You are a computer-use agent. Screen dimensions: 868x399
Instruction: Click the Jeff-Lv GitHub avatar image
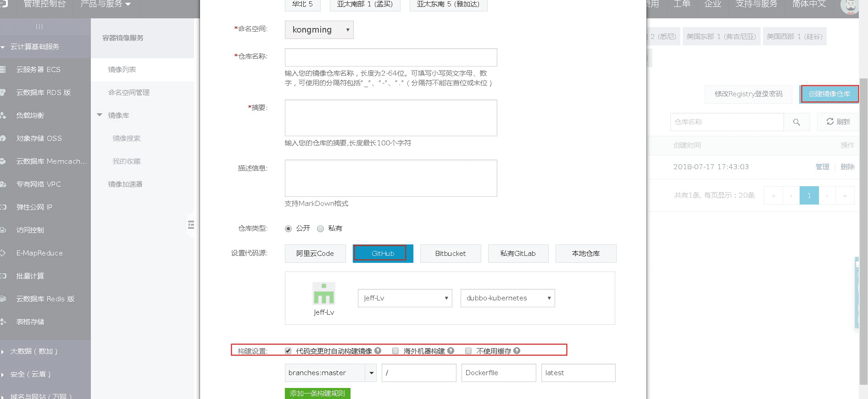pyautogui.click(x=324, y=294)
